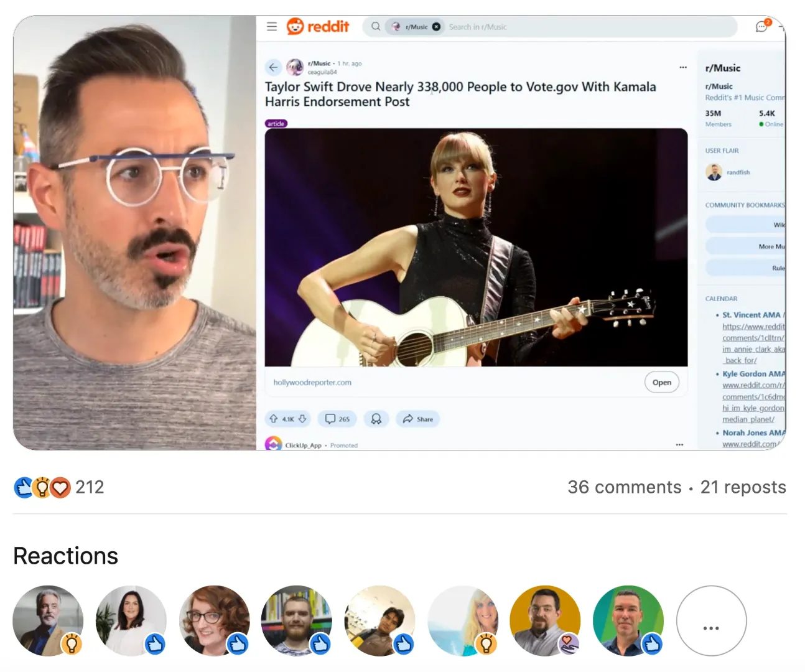View the 36 comments
Image resolution: width=805 pixels, height=672 pixels.
625,487
